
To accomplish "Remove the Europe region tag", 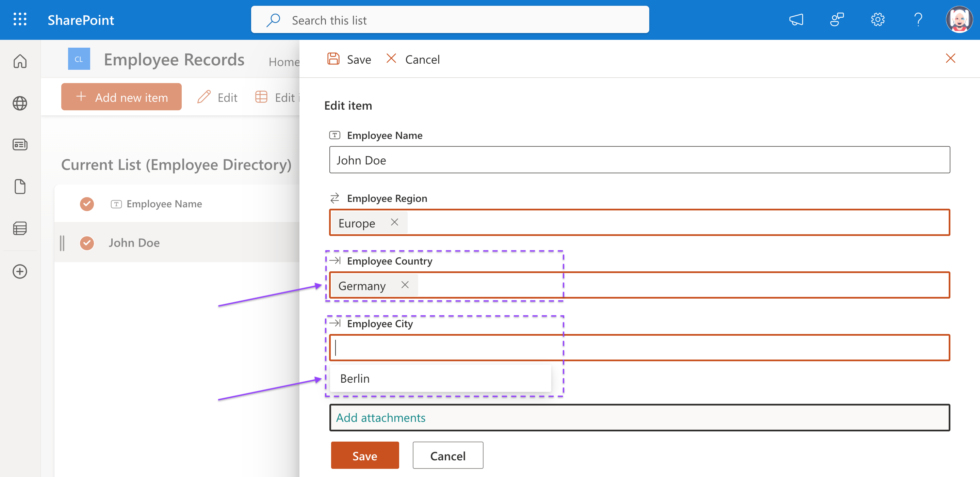I will (x=394, y=222).
